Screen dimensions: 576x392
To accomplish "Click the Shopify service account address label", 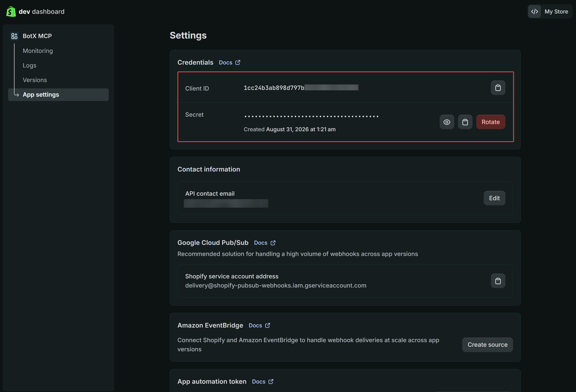I will pyautogui.click(x=232, y=276).
